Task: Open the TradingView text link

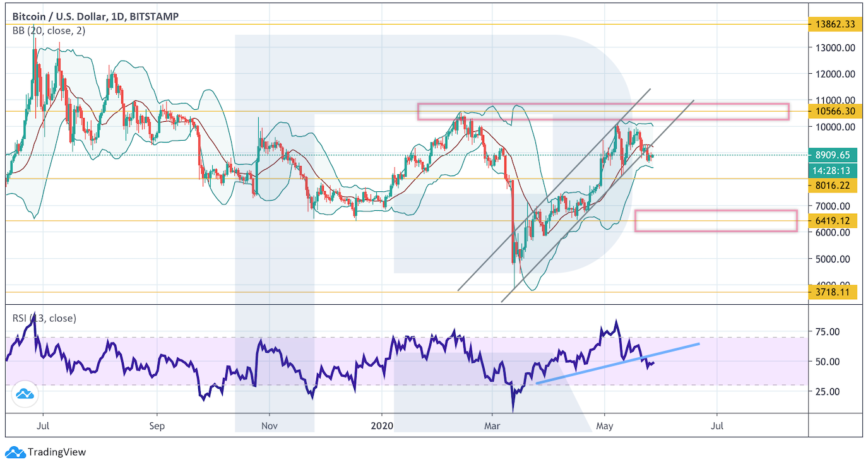Action: coord(57,452)
